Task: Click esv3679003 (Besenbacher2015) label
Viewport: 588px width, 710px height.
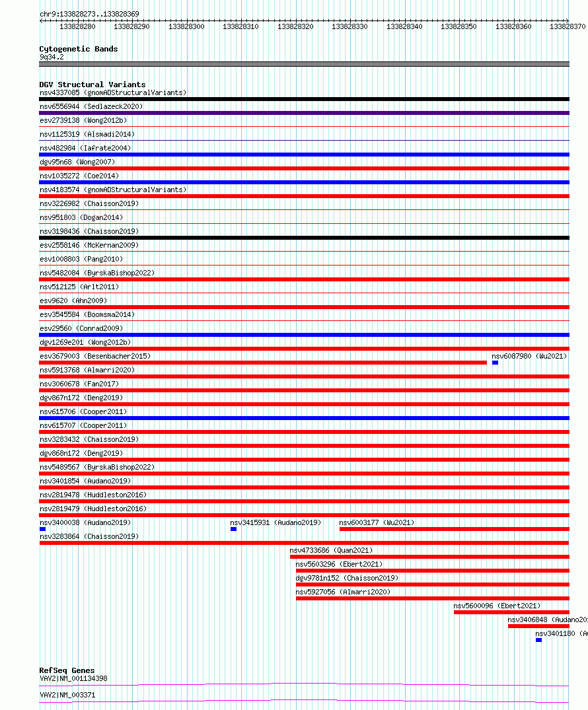Action: coord(95,357)
